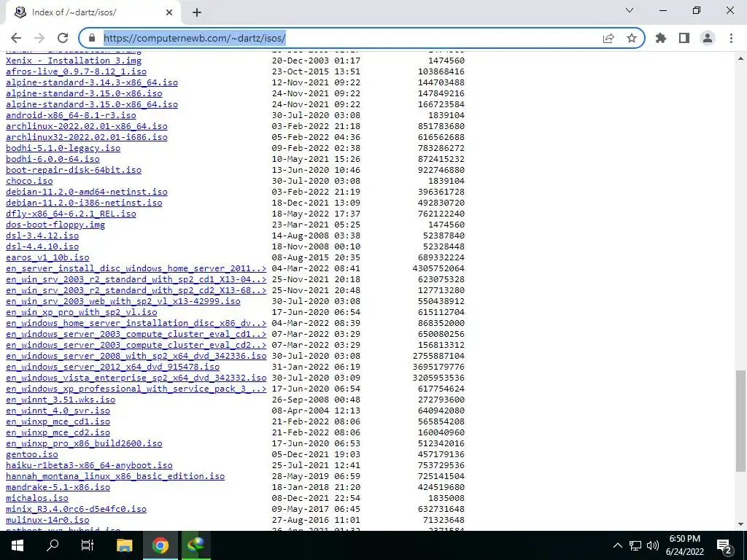View site information lock icon
The width and height of the screenshot is (747, 560).
click(93, 38)
